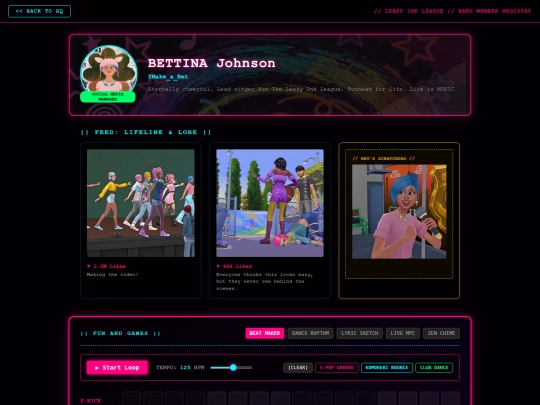Load the S-Pop Groove preset
The height and width of the screenshot is (405, 540).
pyautogui.click(x=337, y=367)
